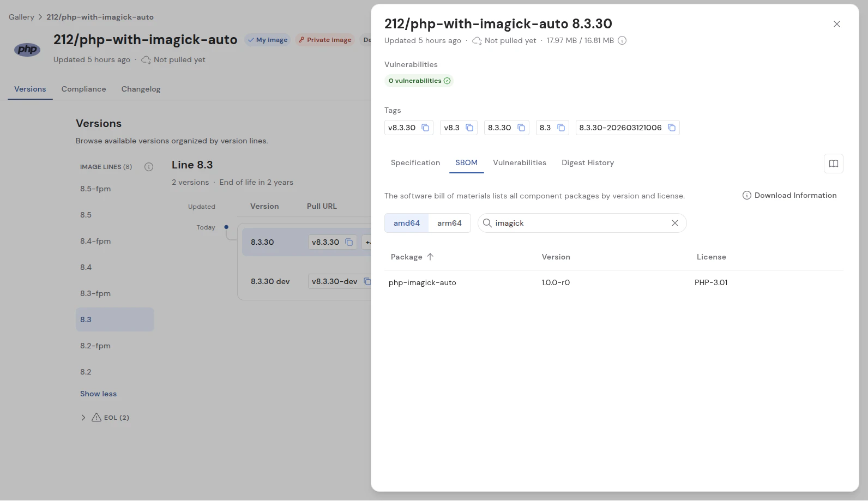The height and width of the screenshot is (501, 868).
Task: Click the php-imagick-auto package row
Action: (613, 282)
